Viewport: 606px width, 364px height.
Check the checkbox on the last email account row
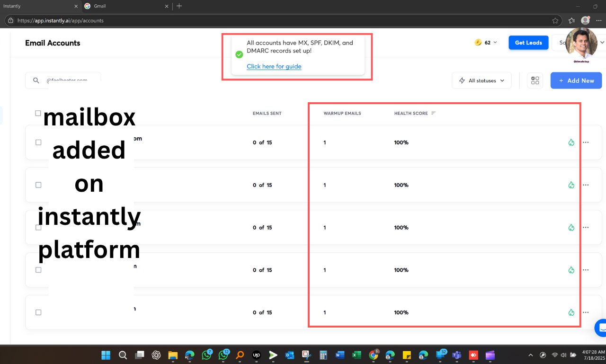pyautogui.click(x=38, y=312)
